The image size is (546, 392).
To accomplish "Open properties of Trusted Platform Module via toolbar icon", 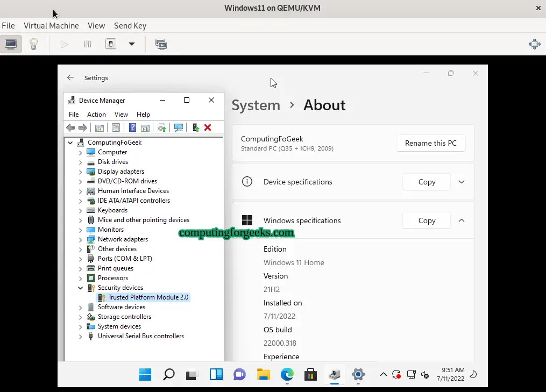I will coord(116,127).
